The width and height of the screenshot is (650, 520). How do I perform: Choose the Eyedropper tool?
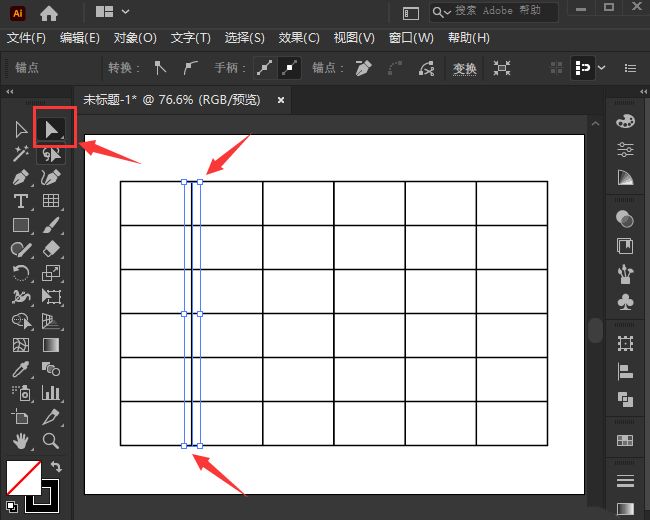[20, 369]
